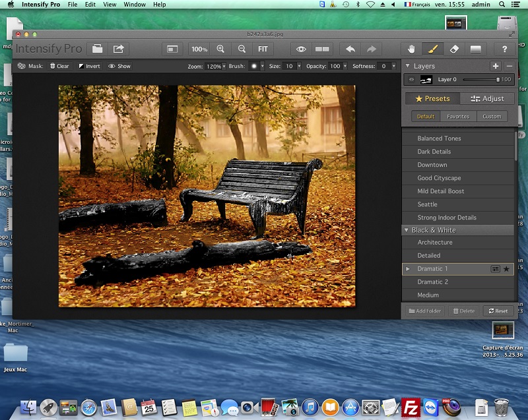This screenshot has height=420, width=528.
Task: Switch to the Adjust tab
Action: point(487,98)
